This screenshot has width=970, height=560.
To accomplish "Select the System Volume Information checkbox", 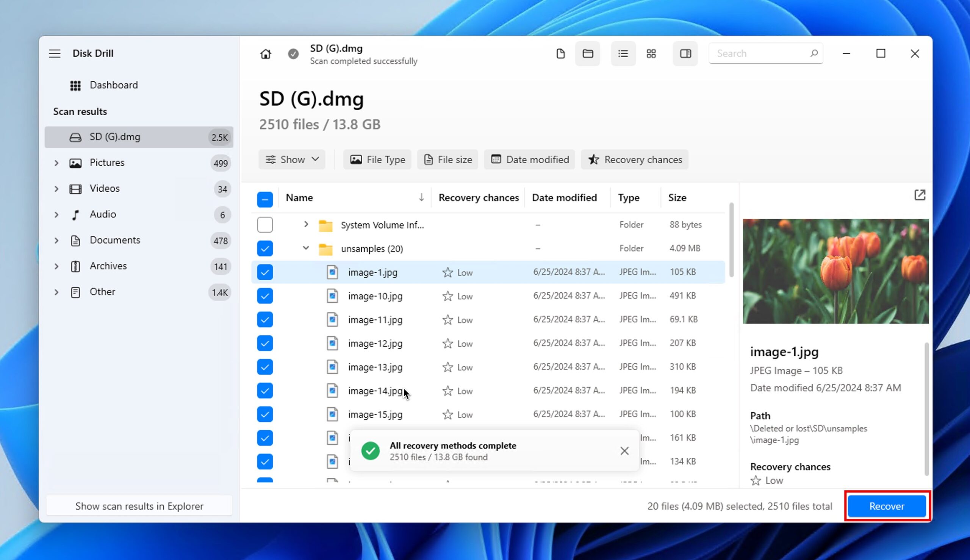I will (x=264, y=225).
